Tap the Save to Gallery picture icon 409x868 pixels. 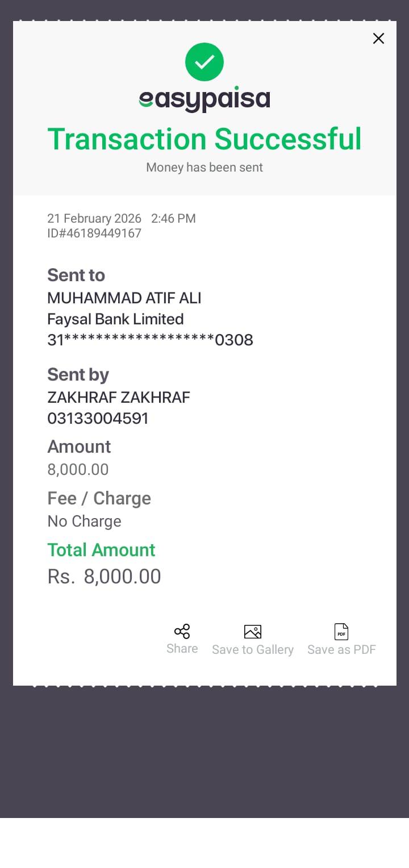coord(253,632)
